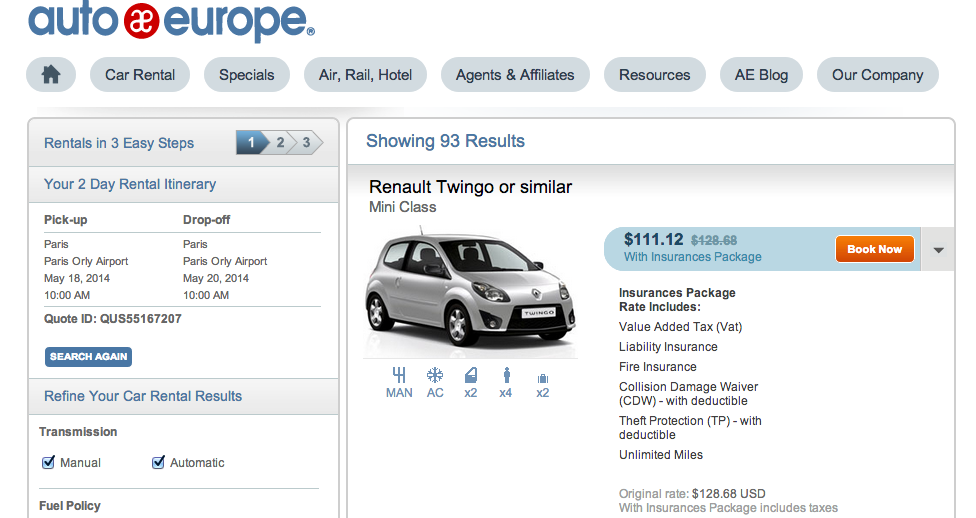Open the Agents & Affiliates menu

[515, 75]
